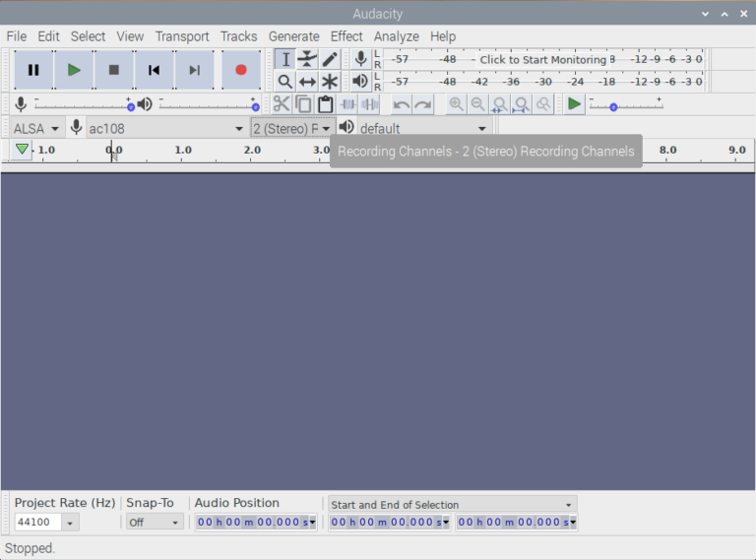756x560 pixels.
Task: Click 'Click to Start Monitoring' on the meter
Action: click(542, 59)
